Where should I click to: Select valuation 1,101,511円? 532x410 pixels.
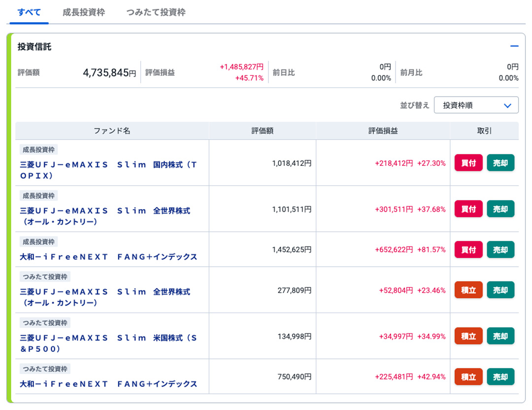[292, 209]
